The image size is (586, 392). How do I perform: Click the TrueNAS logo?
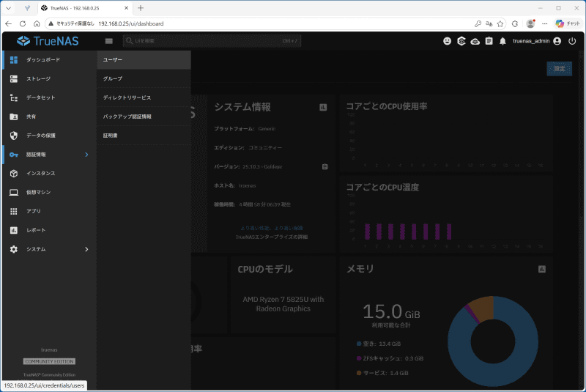tap(48, 41)
